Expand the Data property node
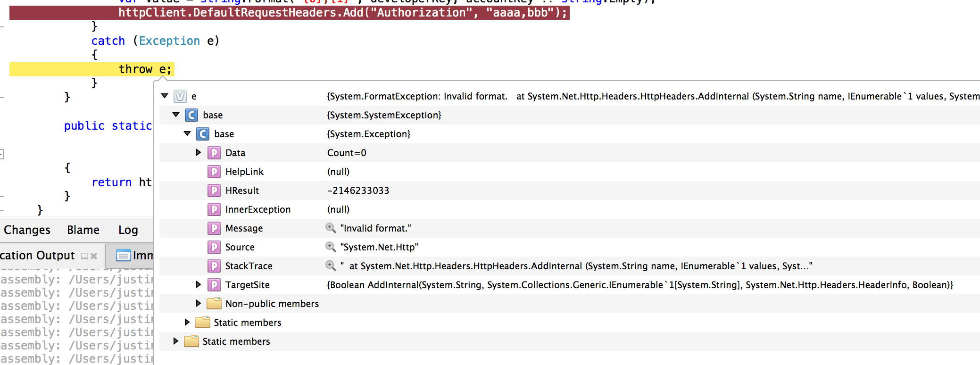 pyautogui.click(x=198, y=152)
